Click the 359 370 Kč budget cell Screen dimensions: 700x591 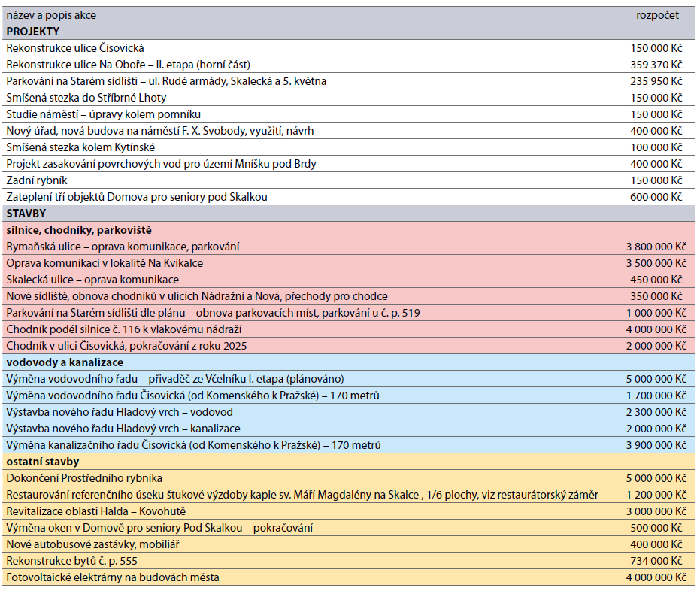point(656,65)
